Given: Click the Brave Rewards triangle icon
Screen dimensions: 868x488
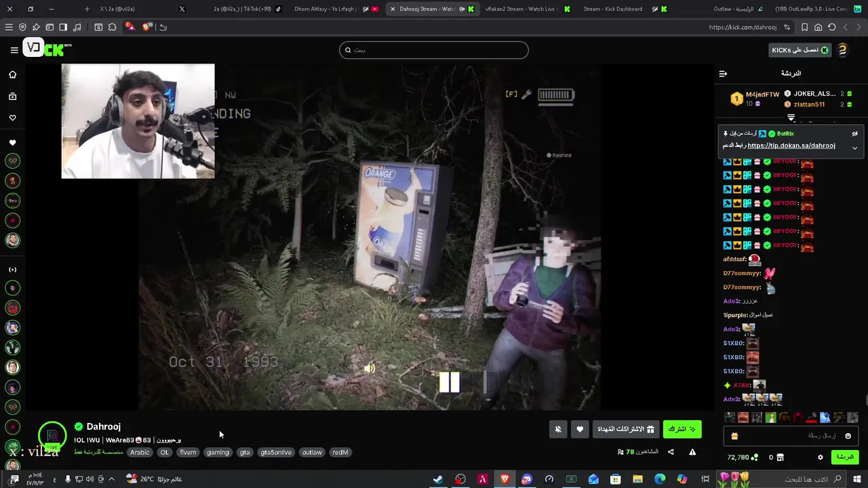Looking at the screenshot, I should (130, 27).
